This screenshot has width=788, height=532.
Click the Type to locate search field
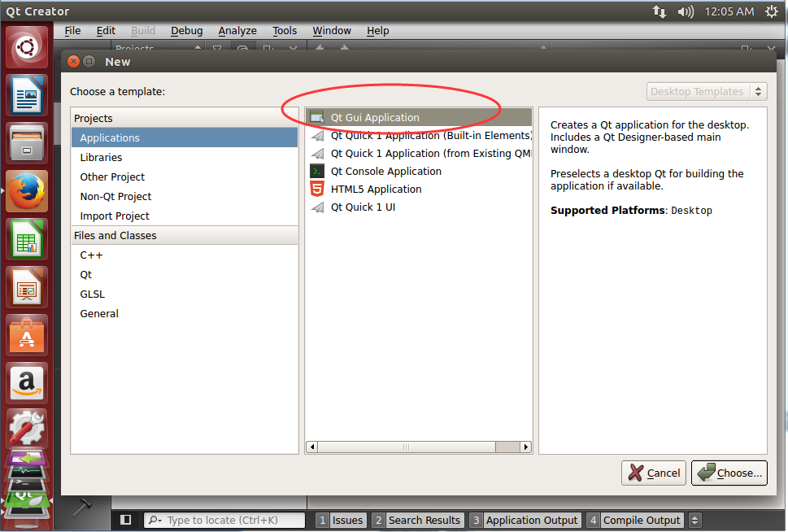coord(224,520)
